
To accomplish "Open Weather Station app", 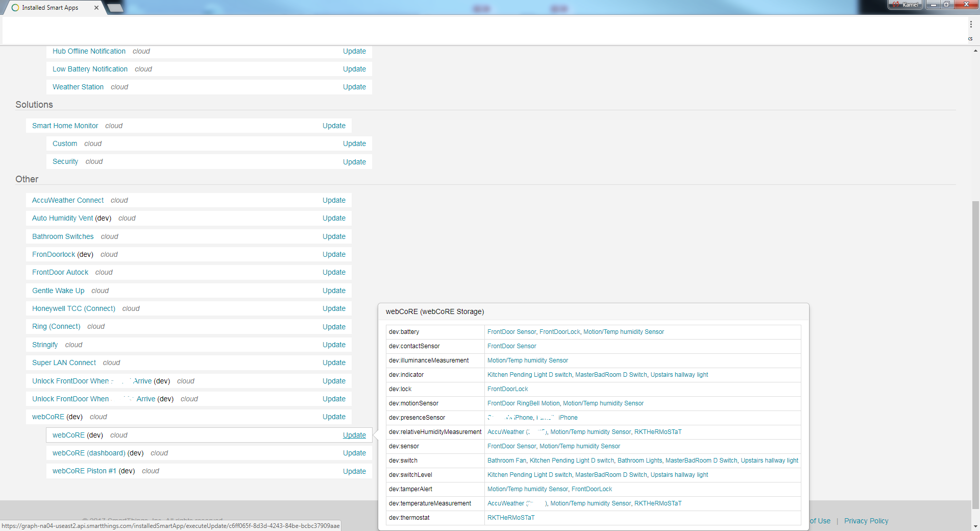I will (78, 87).
